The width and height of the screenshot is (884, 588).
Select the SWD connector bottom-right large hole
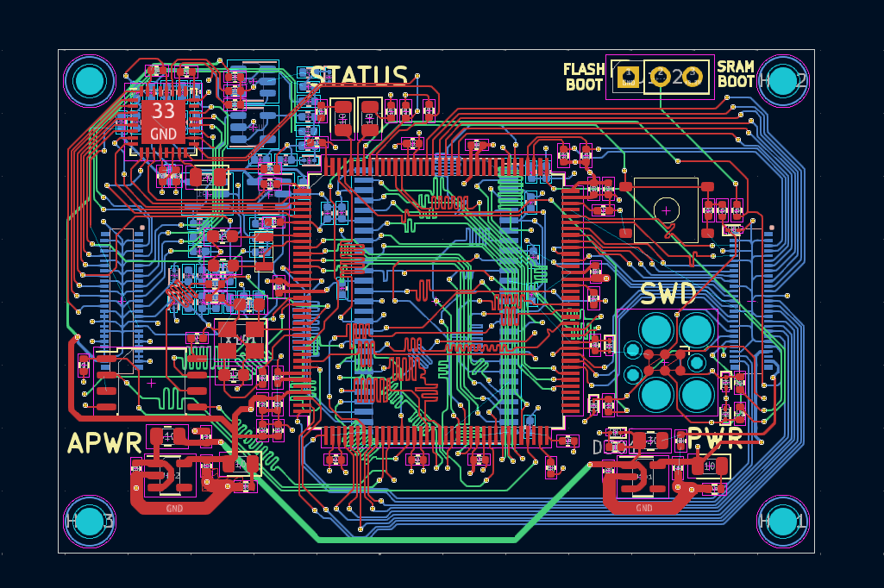coord(696,393)
